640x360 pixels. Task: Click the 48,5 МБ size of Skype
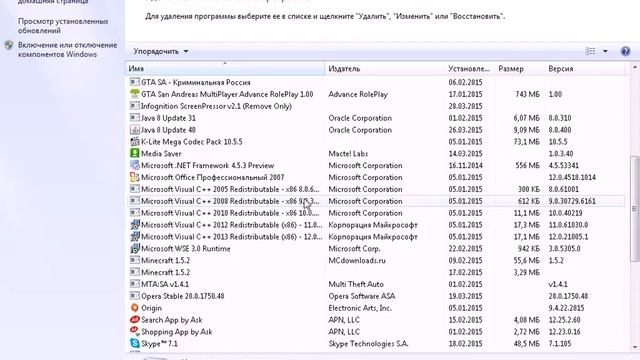[527, 344]
